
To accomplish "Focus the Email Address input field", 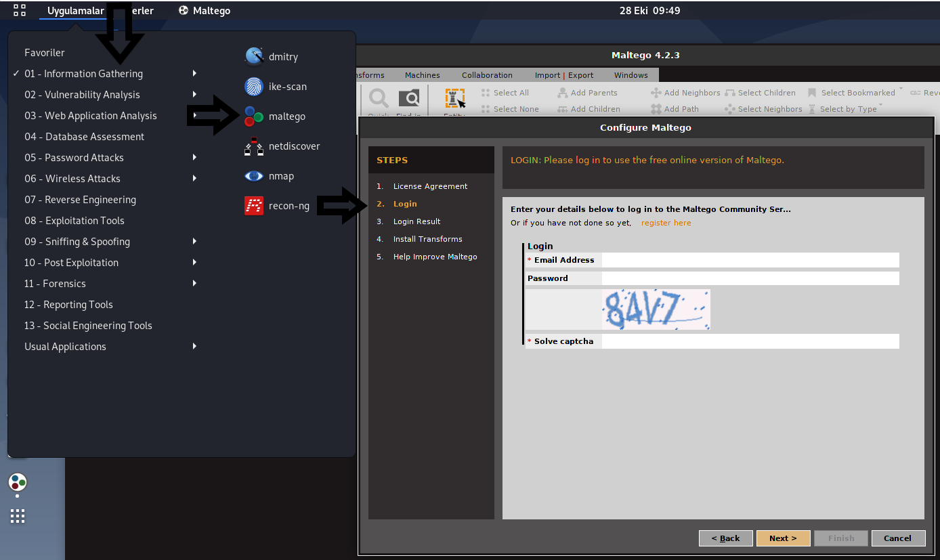I will tap(750, 260).
